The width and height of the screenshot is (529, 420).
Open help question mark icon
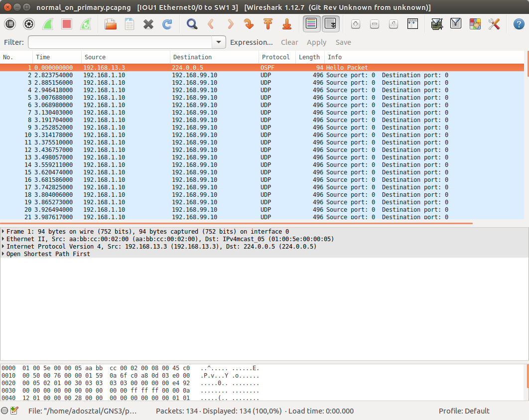[518, 24]
